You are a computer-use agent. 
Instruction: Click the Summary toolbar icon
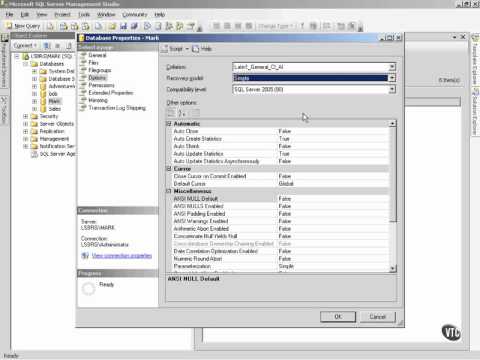click(158, 26)
